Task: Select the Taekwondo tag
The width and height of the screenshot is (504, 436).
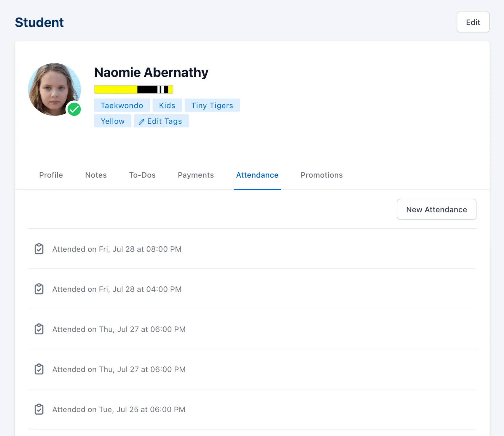Action: pos(122,105)
